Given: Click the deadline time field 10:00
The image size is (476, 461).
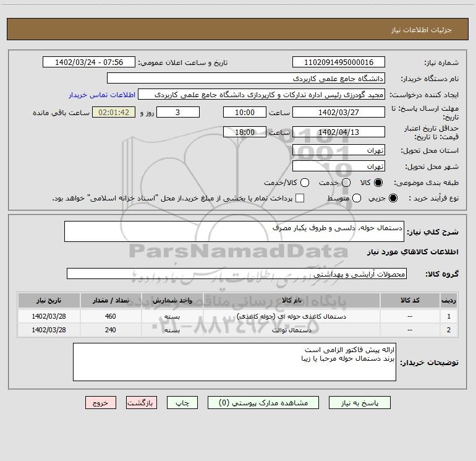Looking at the screenshot, I should [245, 112].
